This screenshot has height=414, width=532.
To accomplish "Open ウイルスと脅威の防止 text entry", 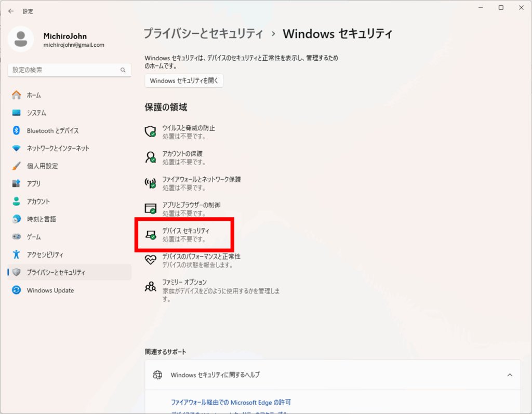I will click(188, 128).
